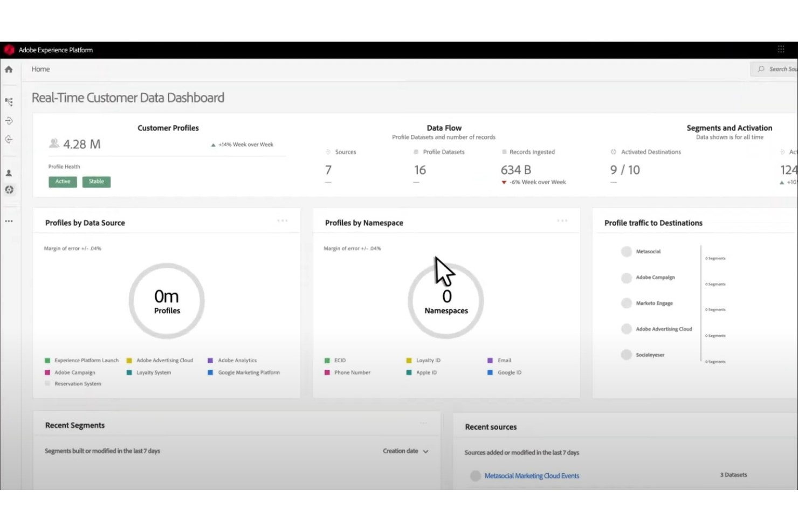Open the Creation date sort dropdown
The width and height of the screenshot is (798, 532).
pyautogui.click(x=405, y=451)
